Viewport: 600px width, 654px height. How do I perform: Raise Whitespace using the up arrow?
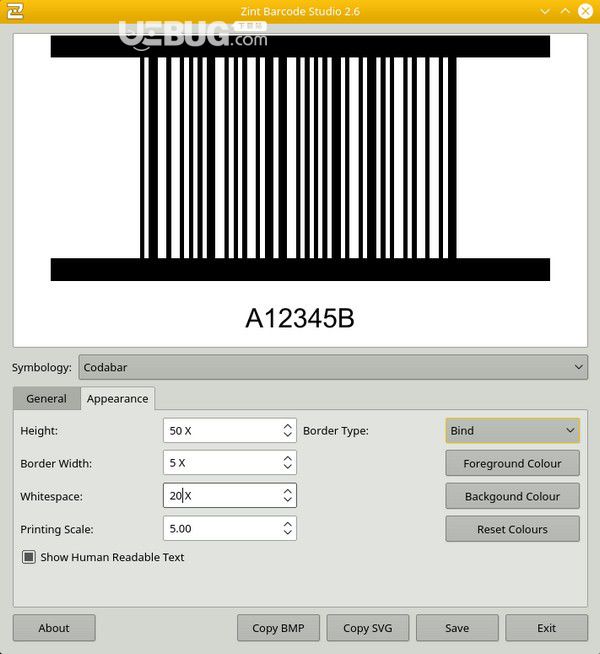(287, 491)
